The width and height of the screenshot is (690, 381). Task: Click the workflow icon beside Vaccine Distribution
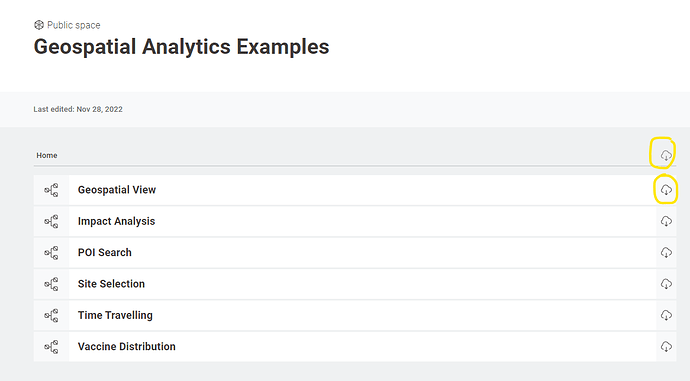click(x=51, y=347)
